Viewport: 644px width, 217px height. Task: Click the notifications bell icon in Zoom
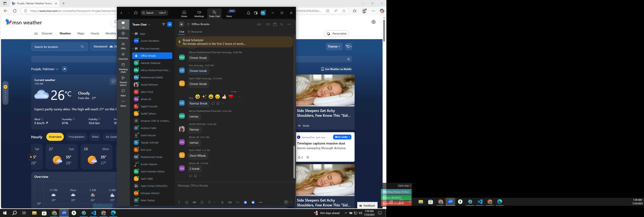pos(248,13)
